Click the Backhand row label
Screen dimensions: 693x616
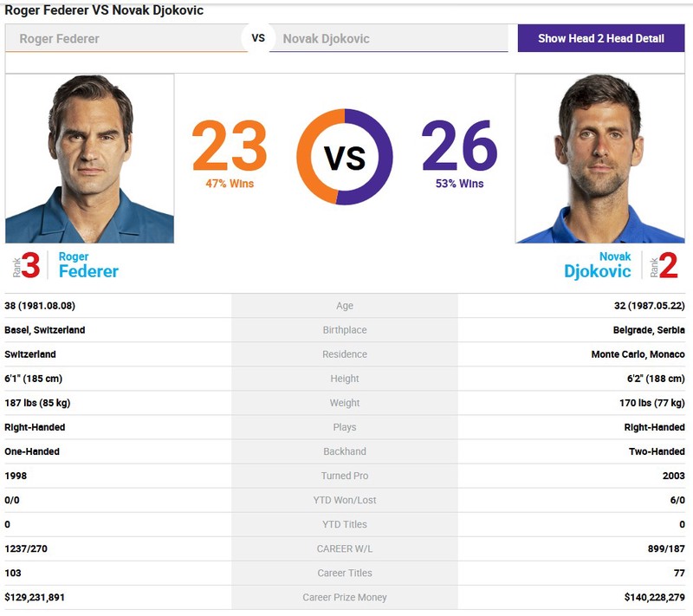[x=345, y=451]
